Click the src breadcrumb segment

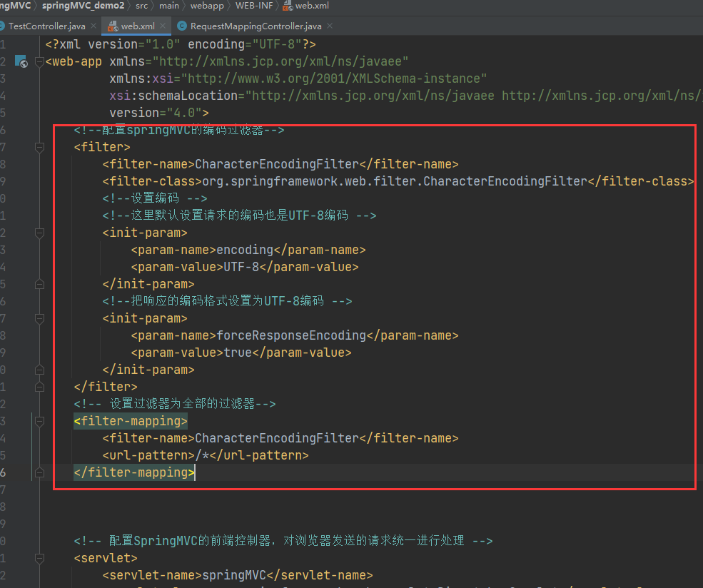point(141,6)
